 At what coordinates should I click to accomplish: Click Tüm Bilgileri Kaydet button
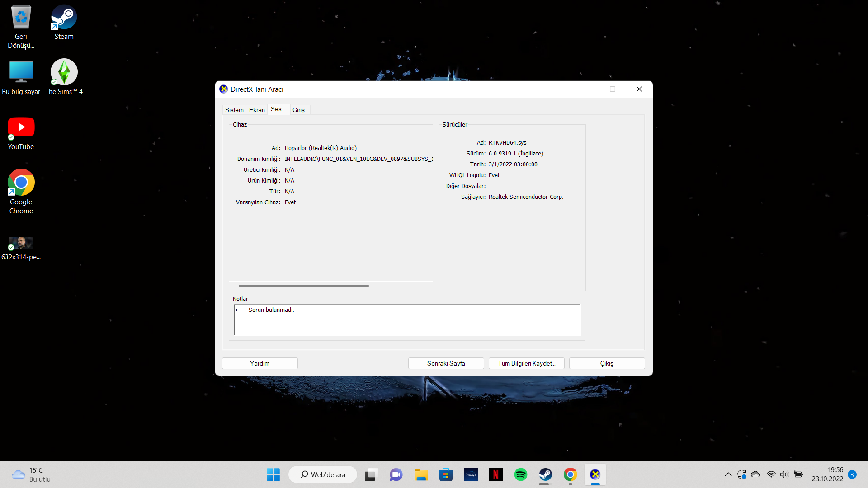coord(526,363)
